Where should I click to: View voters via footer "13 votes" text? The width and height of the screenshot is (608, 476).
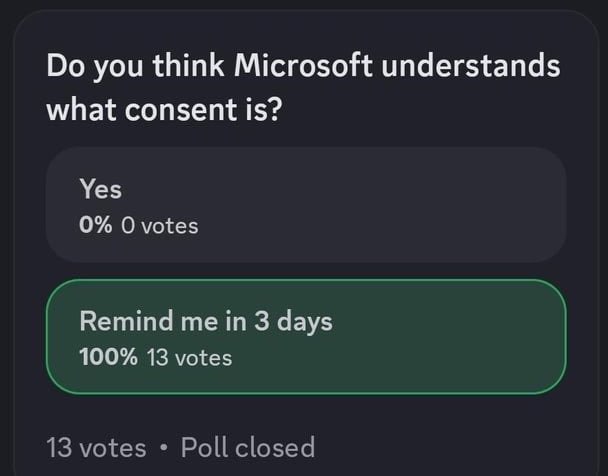[x=96, y=447]
